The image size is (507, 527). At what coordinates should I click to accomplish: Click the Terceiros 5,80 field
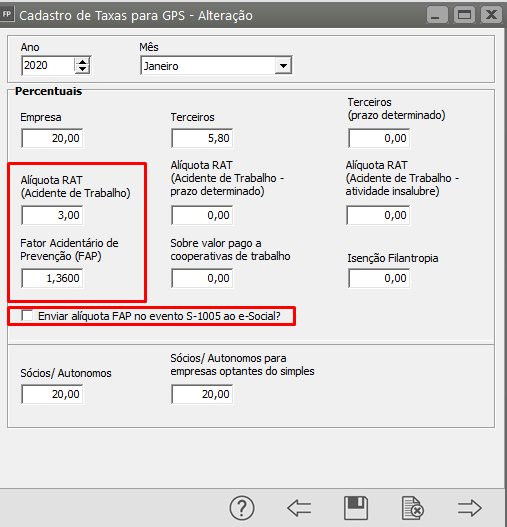point(202,138)
